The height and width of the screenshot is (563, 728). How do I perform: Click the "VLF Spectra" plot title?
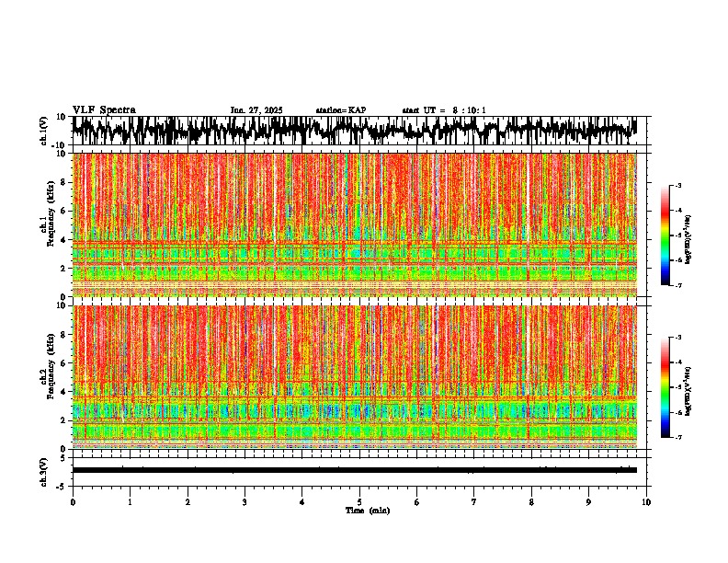[104, 110]
